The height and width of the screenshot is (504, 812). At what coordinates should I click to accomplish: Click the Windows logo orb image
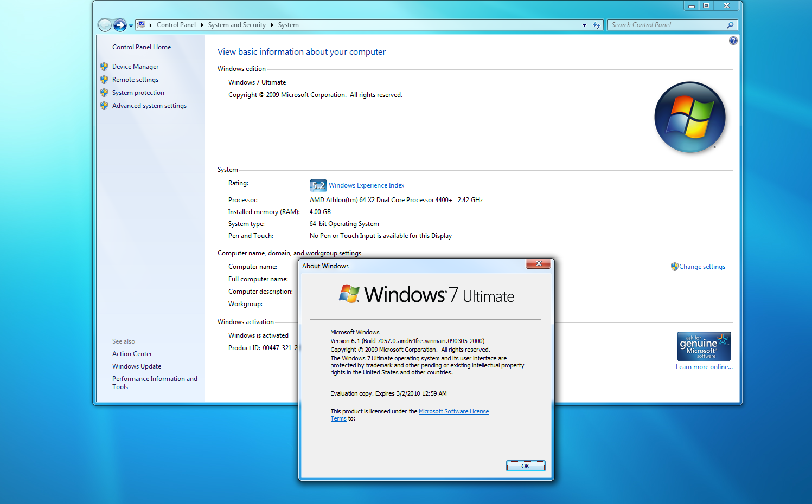[x=690, y=117]
